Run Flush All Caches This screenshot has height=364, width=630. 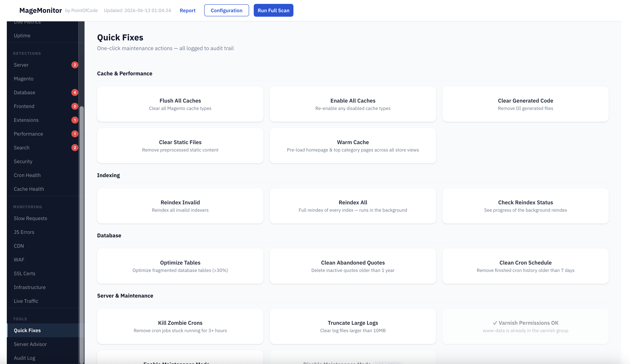click(180, 104)
